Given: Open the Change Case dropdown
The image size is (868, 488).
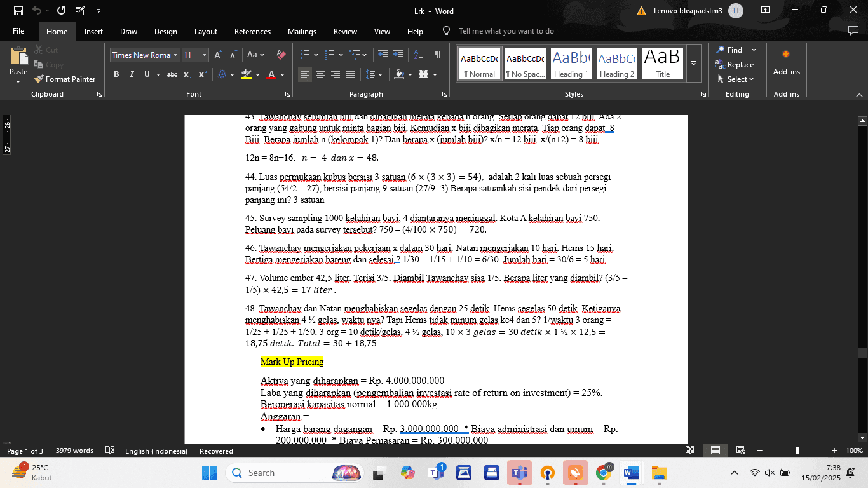Looking at the screenshot, I should point(256,55).
